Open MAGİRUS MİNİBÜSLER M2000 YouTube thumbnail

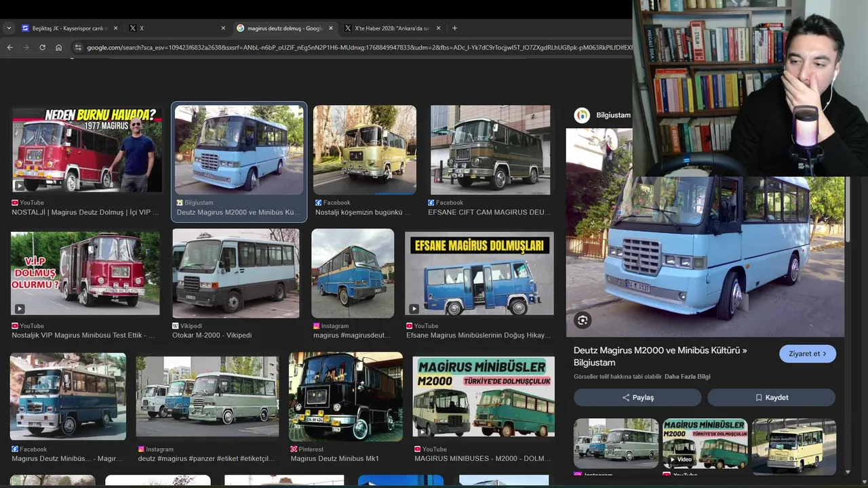click(x=484, y=396)
